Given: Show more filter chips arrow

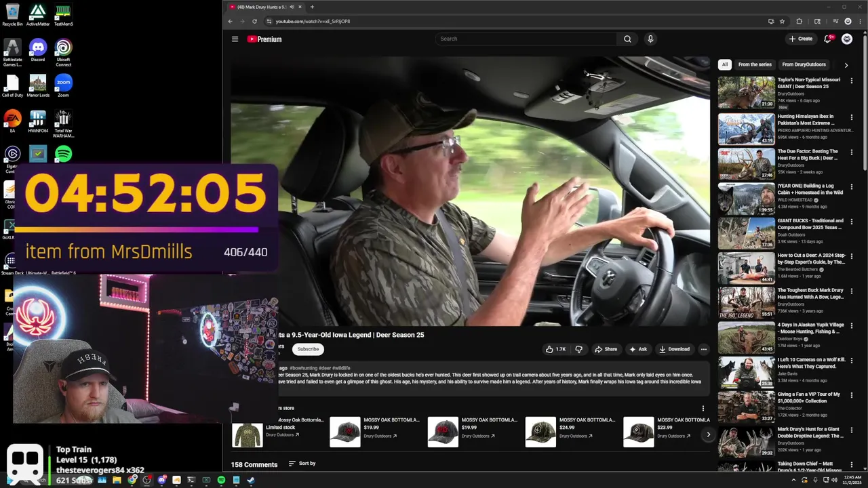Looking at the screenshot, I should [x=846, y=65].
